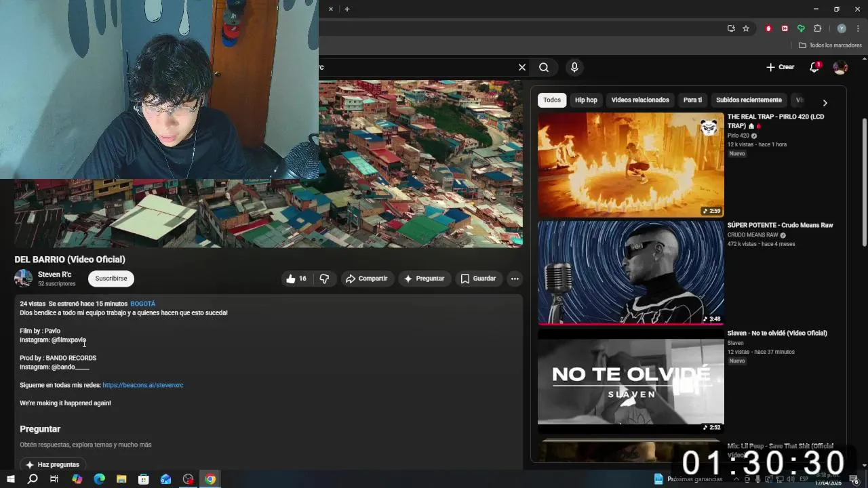The height and width of the screenshot is (488, 868).
Task: Open Microsoft Store from taskbar
Action: (144, 479)
